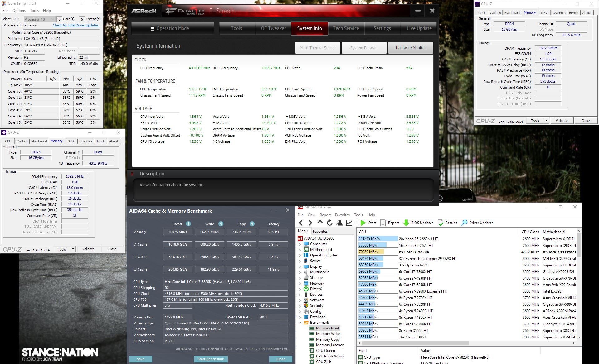
Task: Open Tools dropdown arrow in lower-left CPU-Z
Action: tap(73, 249)
